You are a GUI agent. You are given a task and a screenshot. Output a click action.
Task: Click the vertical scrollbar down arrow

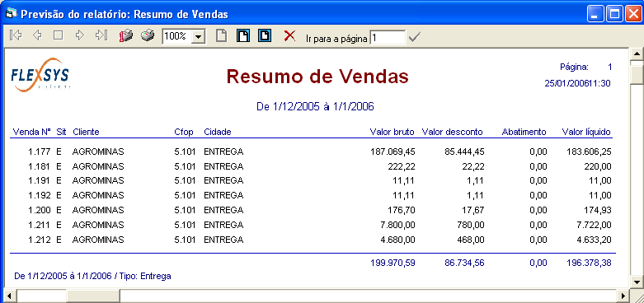[637, 282]
